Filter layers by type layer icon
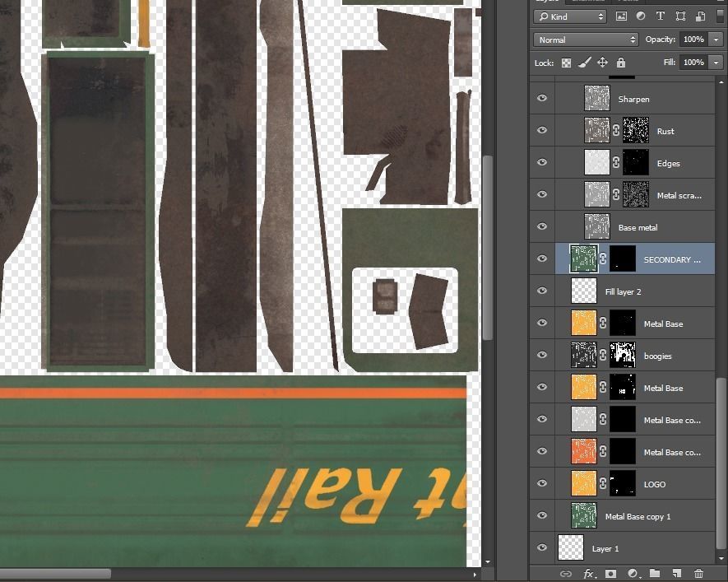 (x=661, y=16)
